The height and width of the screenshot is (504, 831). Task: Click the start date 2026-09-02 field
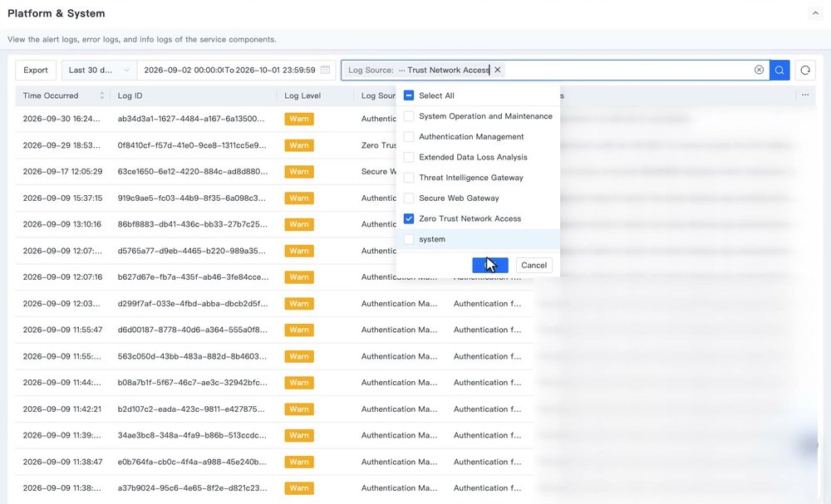click(184, 70)
